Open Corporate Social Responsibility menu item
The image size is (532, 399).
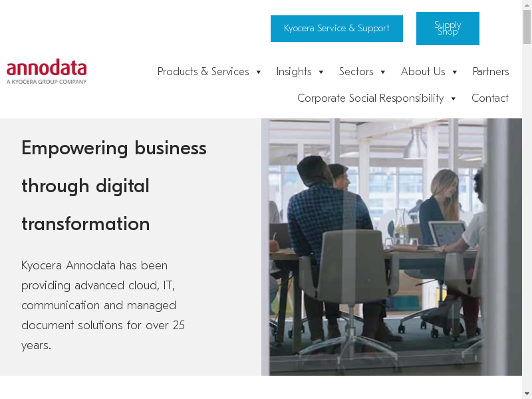click(x=370, y=98)
